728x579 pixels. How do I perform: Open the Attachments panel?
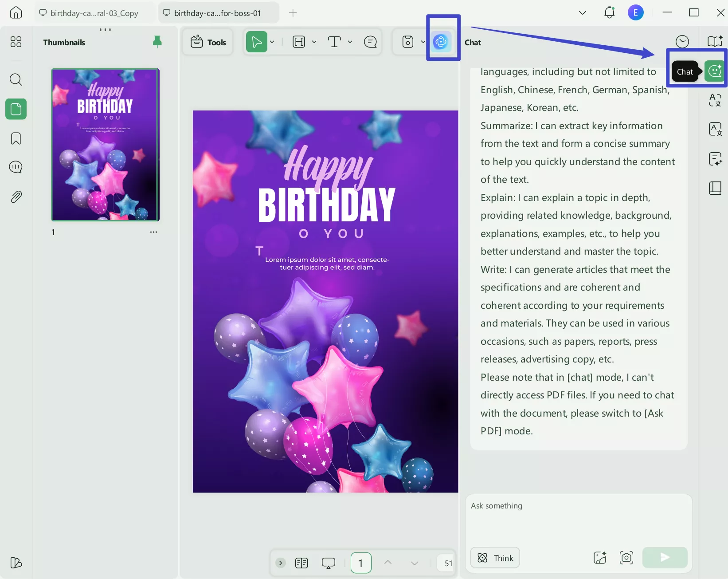[16, 197]
